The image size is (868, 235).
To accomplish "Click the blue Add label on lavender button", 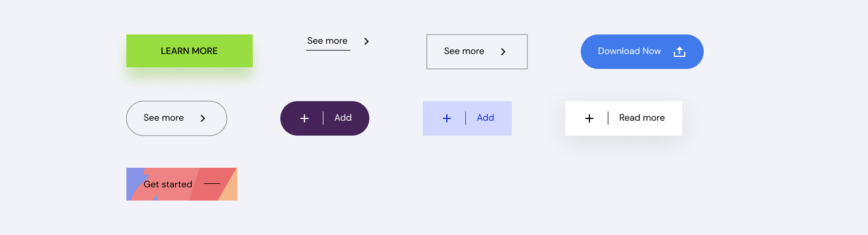I will tap(485, 118).
